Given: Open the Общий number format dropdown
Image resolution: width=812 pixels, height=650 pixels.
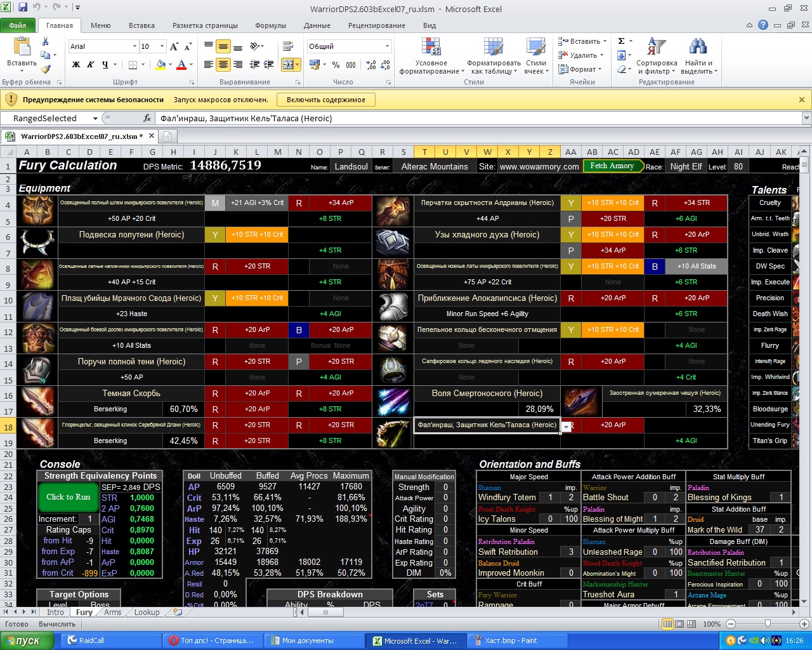Looking at the screenshot, I should (387, 46).
